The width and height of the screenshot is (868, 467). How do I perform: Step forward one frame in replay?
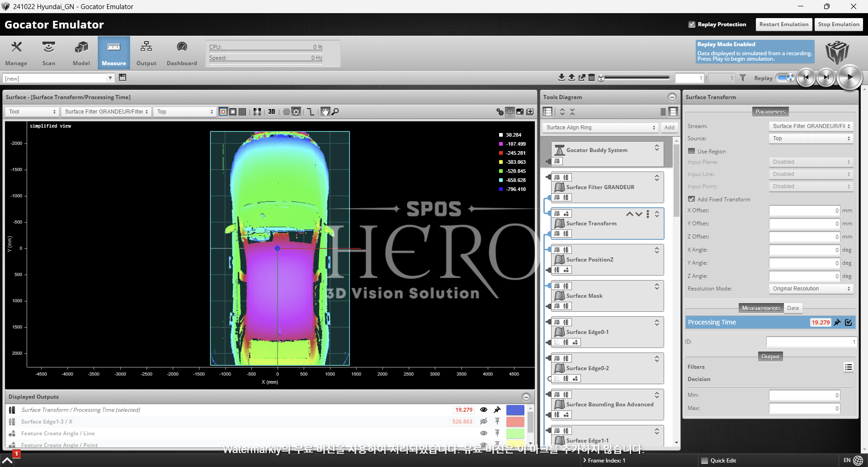(x=826, y=77)
